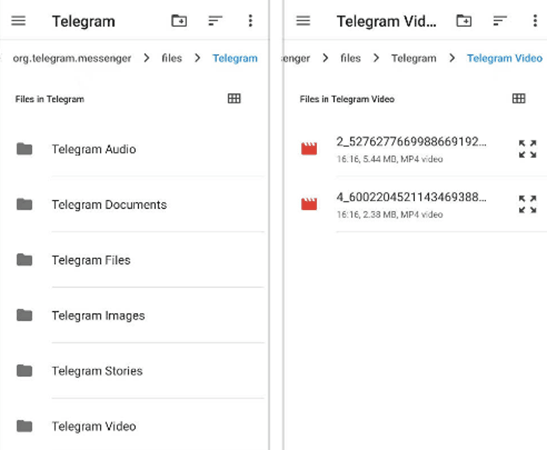Select Telegram Video breadcrumb
This screenshot has height=450, width=547.
tap(505, 58)
